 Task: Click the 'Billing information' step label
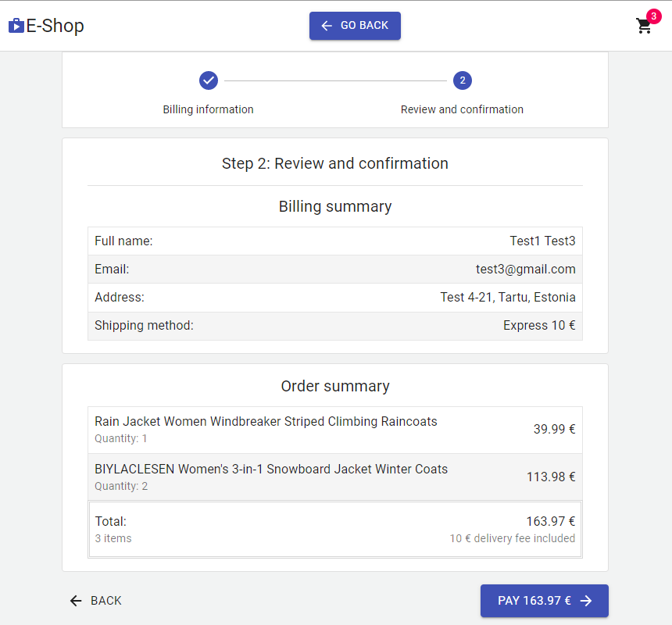click(x=209, y=109)
